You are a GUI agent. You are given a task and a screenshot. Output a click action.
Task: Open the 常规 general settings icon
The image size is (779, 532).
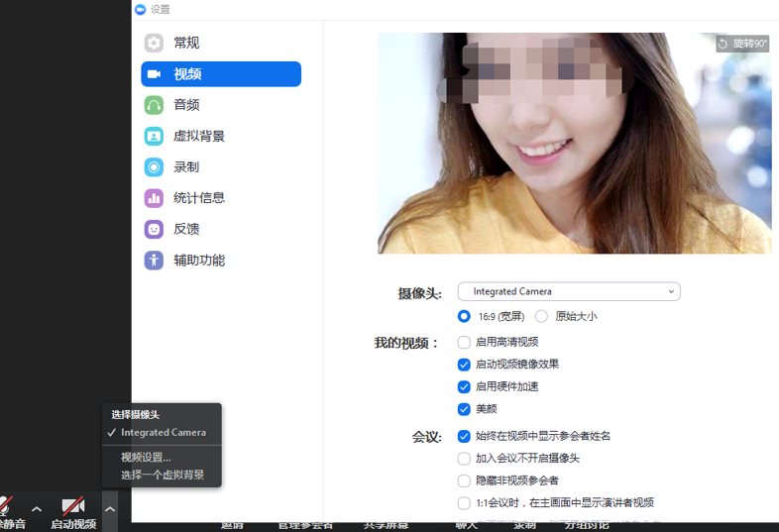pyautogui.click(x=154, y=44)
